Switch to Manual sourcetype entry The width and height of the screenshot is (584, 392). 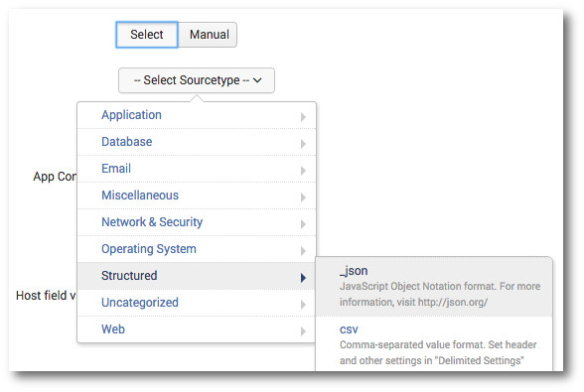tap(208, 35)
